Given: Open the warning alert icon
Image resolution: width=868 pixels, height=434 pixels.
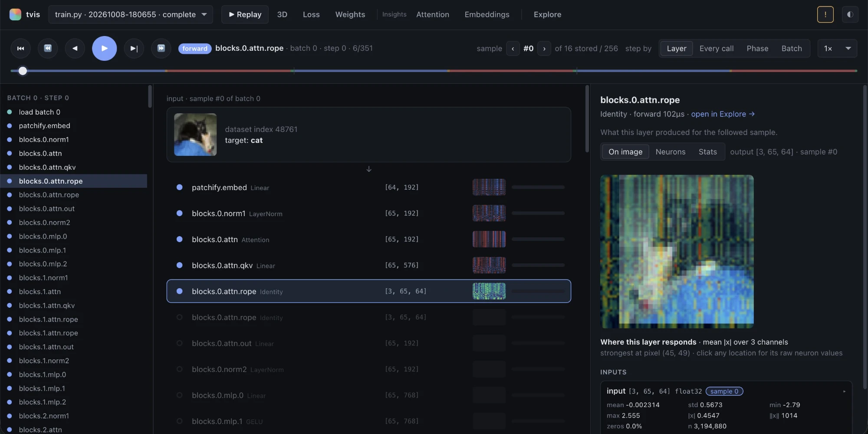Looking at the screenshot, I should click(x=825, y=14).
